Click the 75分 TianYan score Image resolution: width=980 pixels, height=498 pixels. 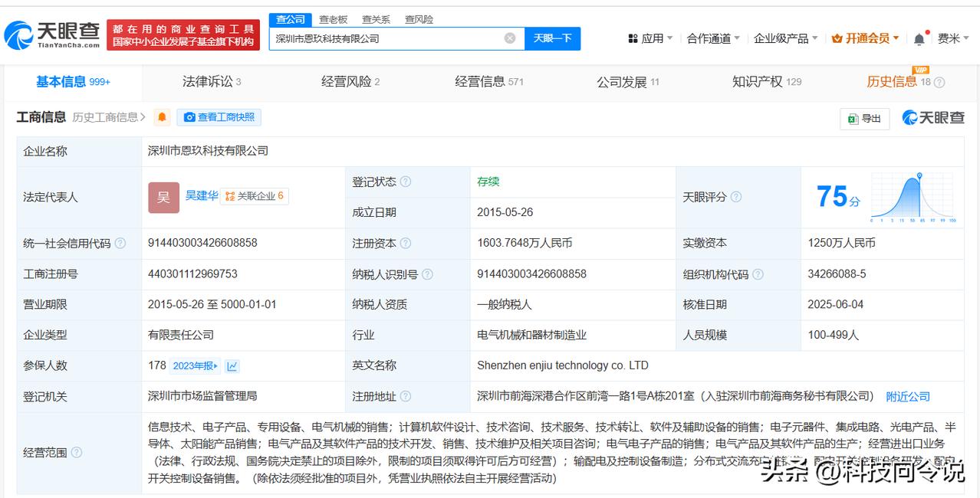[838, 197]
